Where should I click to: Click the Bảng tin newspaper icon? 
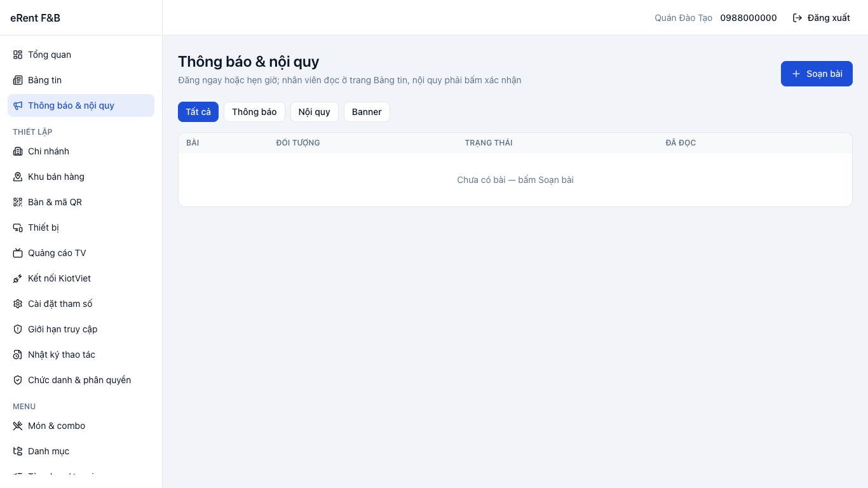coord(18,80)
